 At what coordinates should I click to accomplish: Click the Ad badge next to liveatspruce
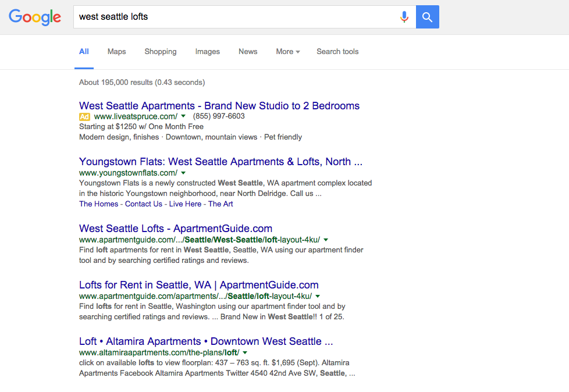(x=84, y=117)
